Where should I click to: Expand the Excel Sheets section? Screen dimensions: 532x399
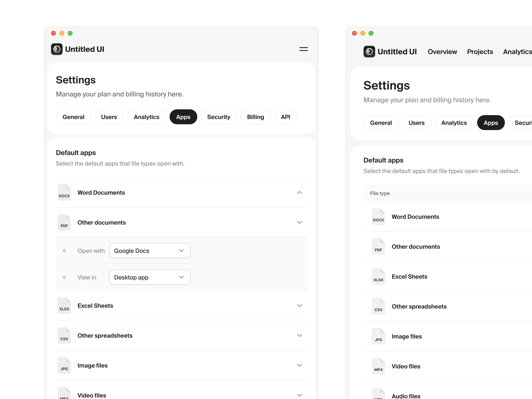(299, 305)
